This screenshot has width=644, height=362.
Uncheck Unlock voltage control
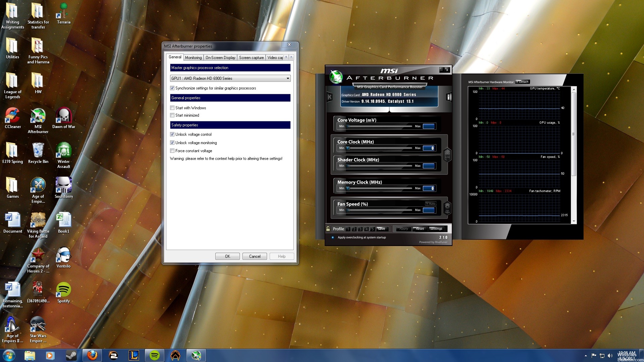point(172,134)
